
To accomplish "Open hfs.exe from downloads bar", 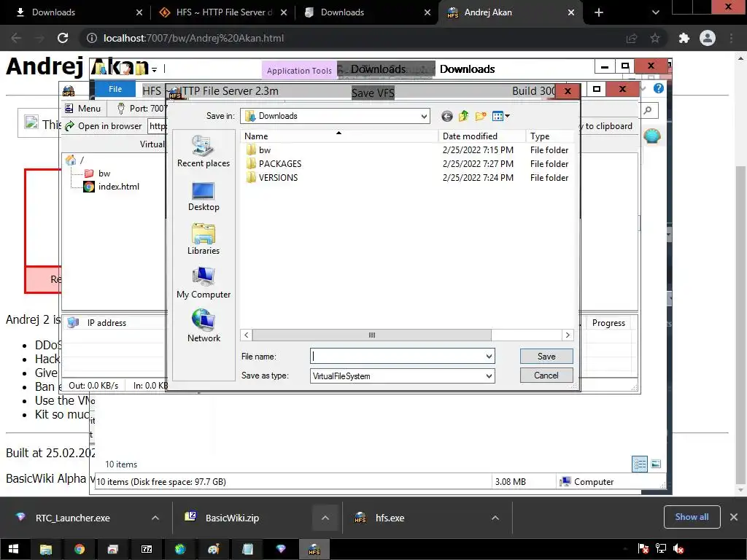I will [390, 518].
